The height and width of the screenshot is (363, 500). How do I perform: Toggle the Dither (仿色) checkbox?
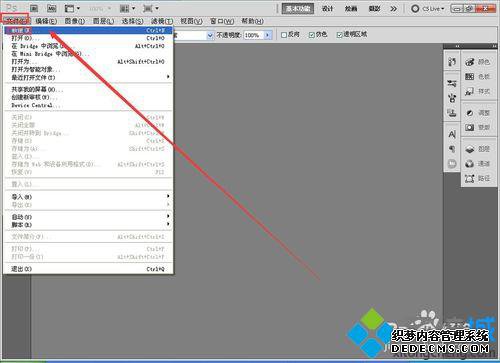[312, 35]
